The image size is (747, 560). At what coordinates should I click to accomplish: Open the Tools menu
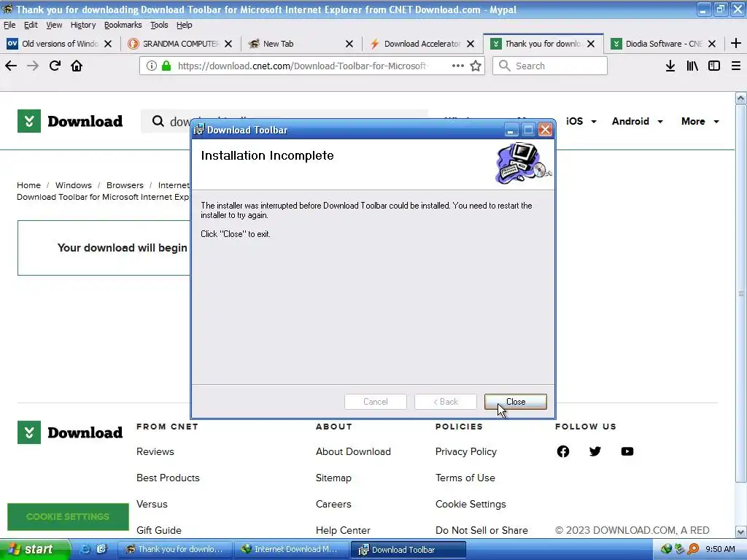[159, 25]
